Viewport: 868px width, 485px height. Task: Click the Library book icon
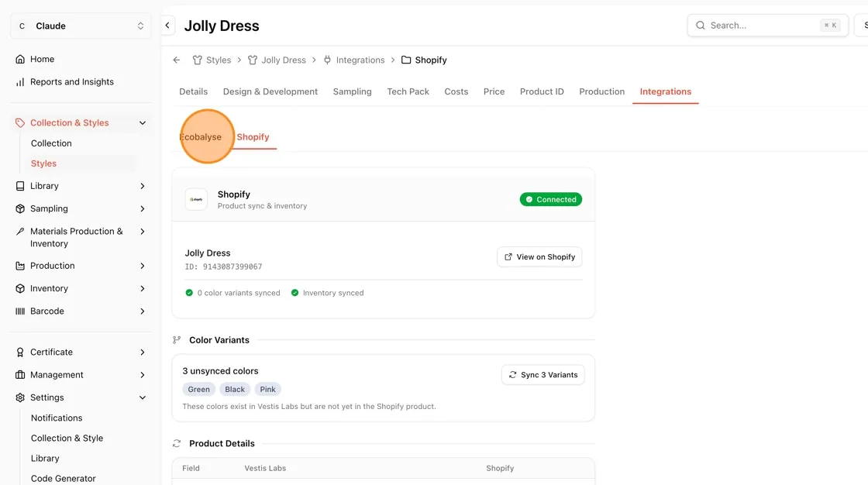20,186
